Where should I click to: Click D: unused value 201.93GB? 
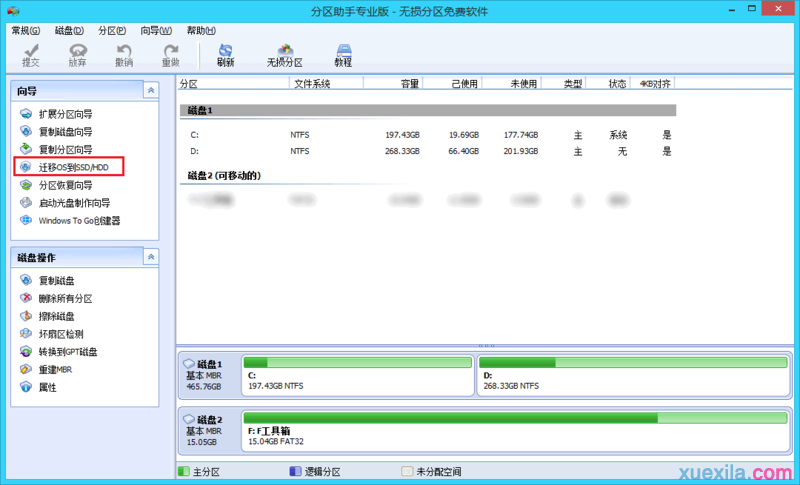[520, 151]
